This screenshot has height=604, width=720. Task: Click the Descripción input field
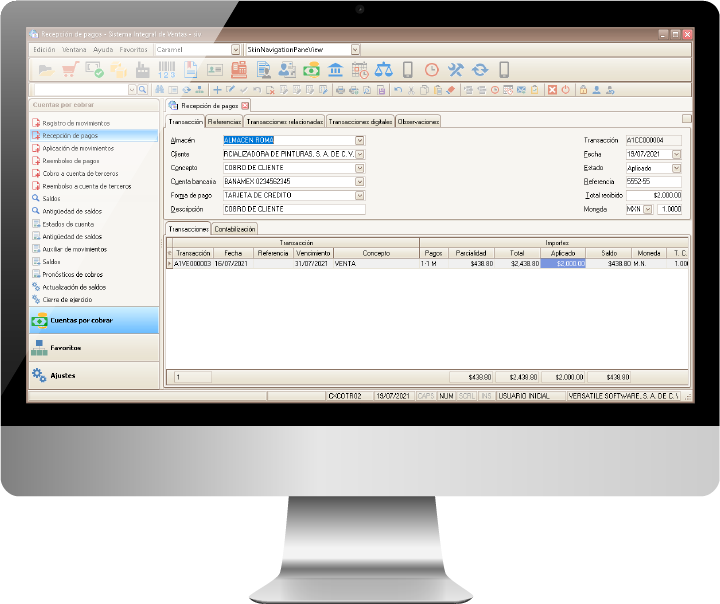[x=294, y=209]
